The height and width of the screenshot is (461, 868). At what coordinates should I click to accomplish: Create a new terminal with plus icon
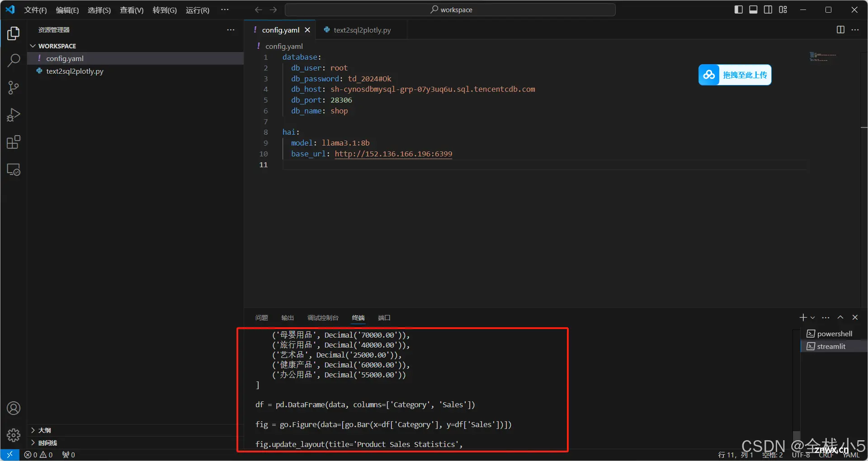click(803, 317)
